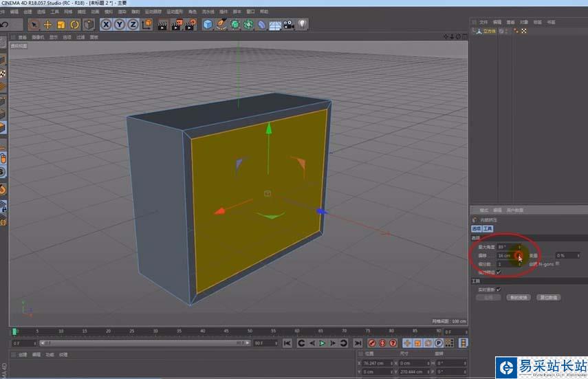Switch to the 工具 tab in attributes
This screenshot has height=379, width=588.
pos(488,228)
